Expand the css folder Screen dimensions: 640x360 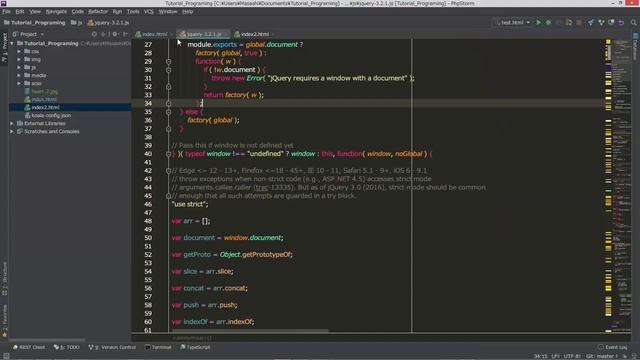[x=19, y=51]
